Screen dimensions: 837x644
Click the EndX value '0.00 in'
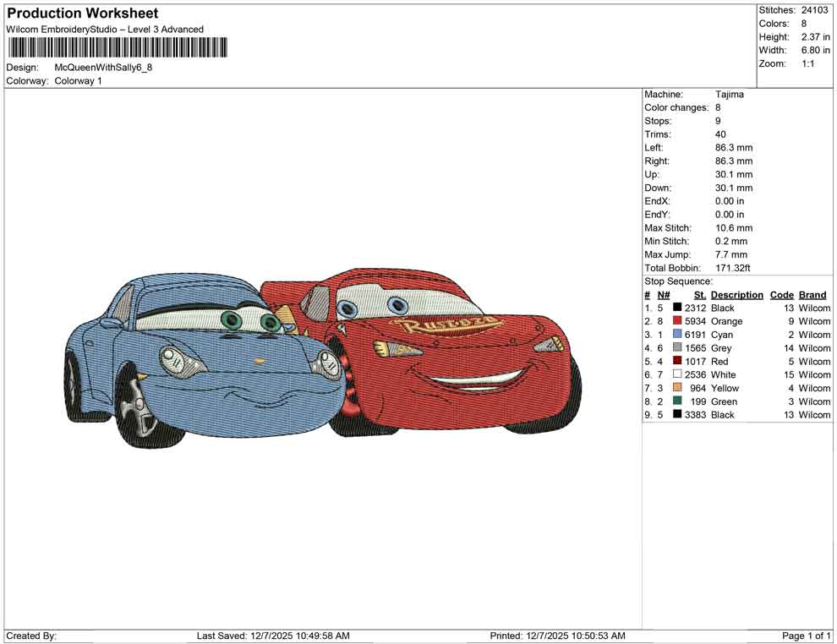click(729, 201)
